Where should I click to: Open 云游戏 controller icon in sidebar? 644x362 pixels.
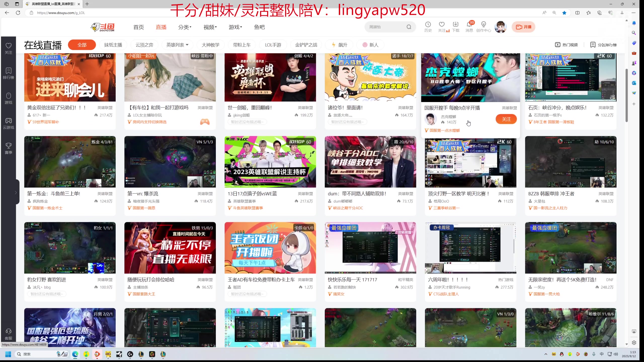9,123
